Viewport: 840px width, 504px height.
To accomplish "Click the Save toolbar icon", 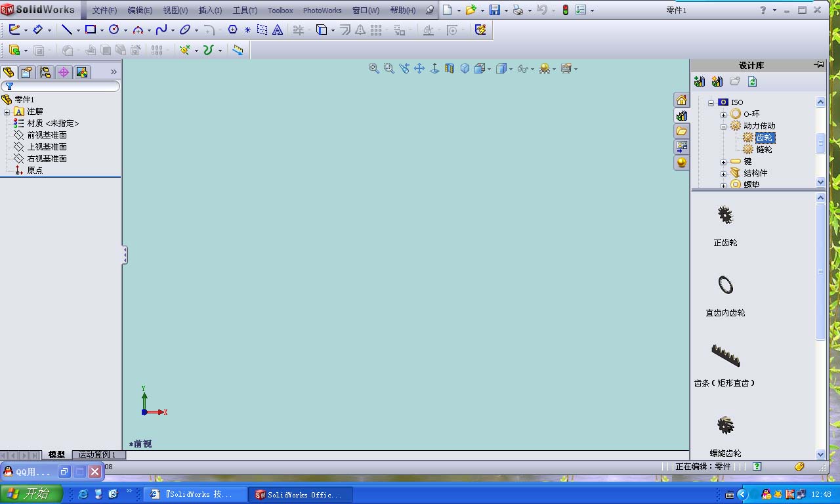I will [x=495, y=10].
